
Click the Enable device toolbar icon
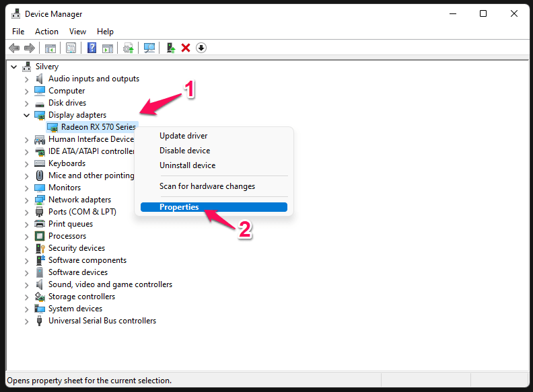click(171, 48)
